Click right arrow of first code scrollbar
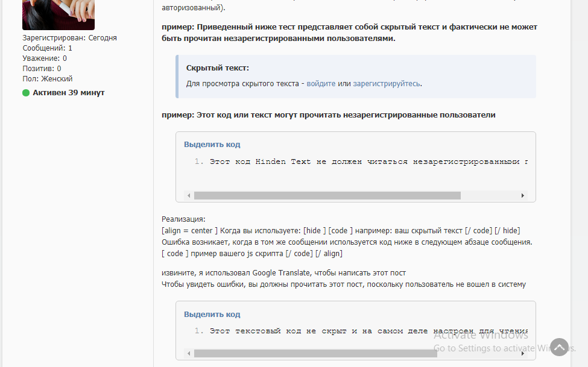 [x=523, y=195]
